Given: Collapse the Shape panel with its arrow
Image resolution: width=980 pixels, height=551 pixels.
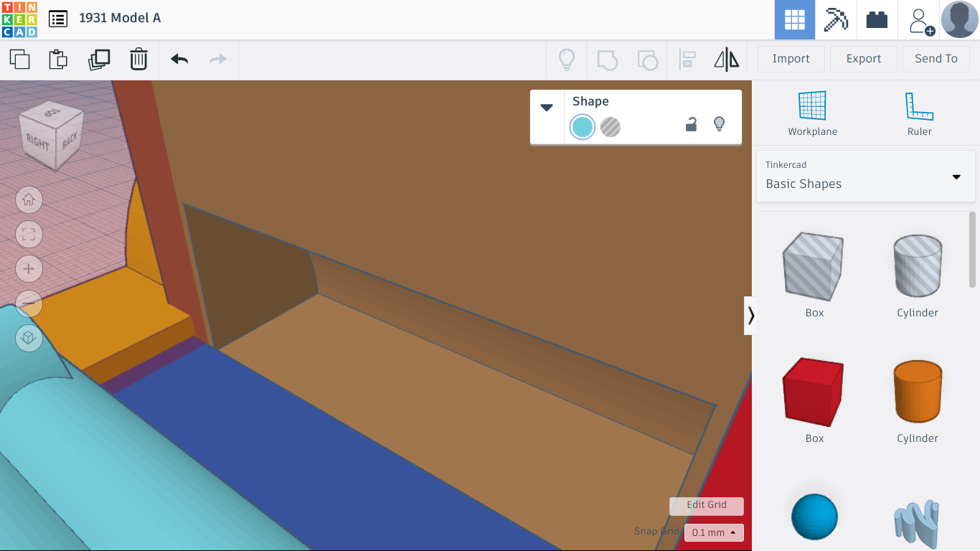Looking at the screenshot, I should (547, 108).
